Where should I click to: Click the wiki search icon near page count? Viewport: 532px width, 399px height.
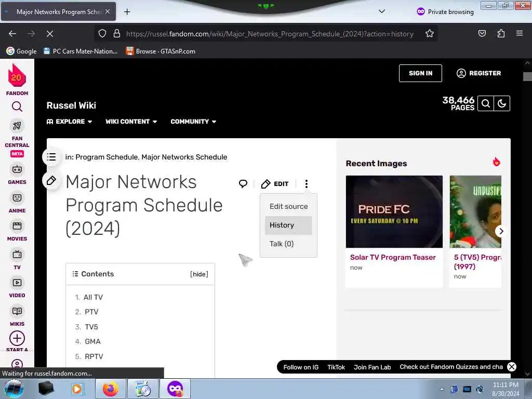[486, 103]
